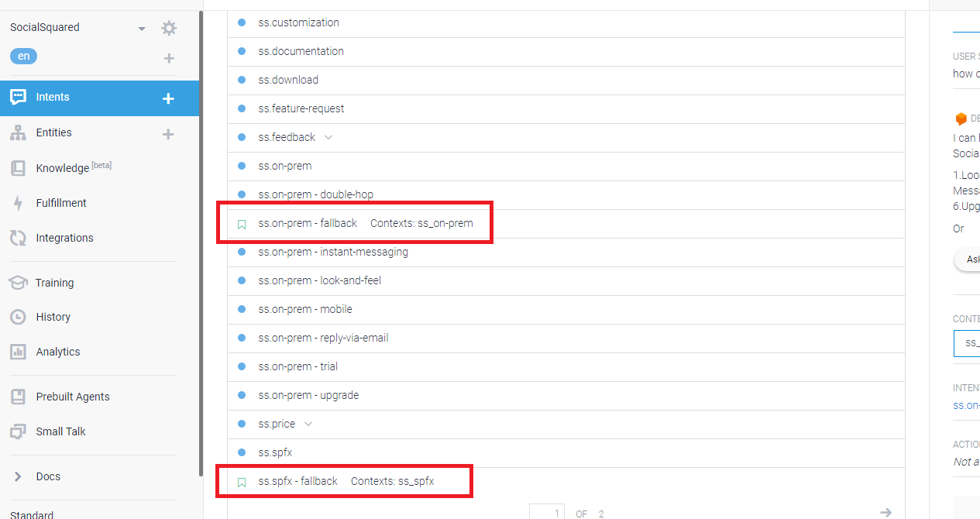Open ss.on-prem - fallback intent

(x=308, y=223)
